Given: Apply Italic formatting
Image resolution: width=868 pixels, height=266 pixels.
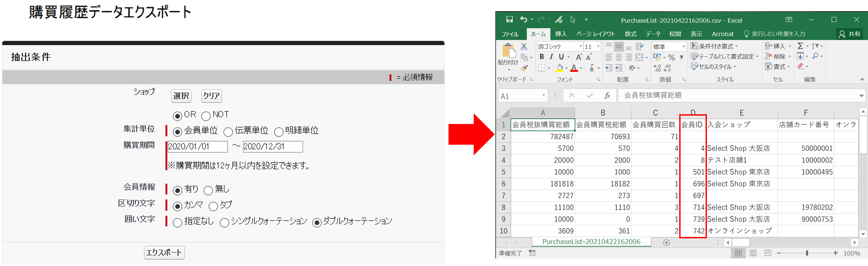Looking at the screenshot, I should tap(551, 57).
